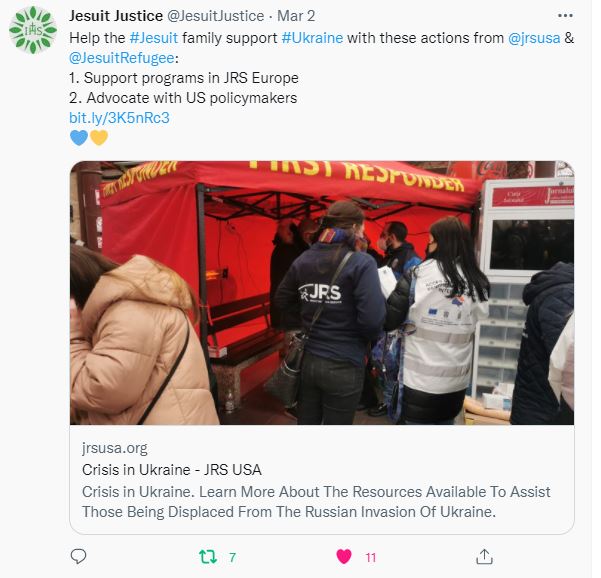Open the reply comment bubble icon

pos(79,556)
